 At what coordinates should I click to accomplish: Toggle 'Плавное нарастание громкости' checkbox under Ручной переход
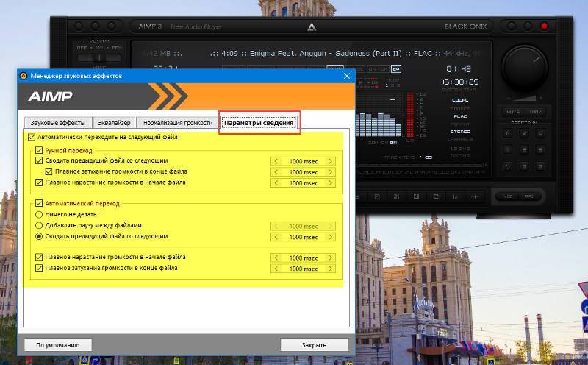tap(39, 182)
